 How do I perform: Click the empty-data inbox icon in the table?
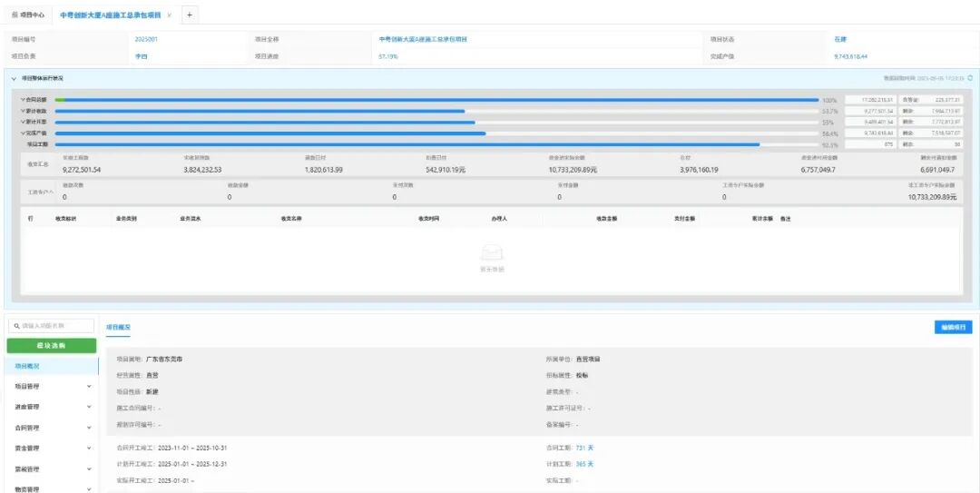tap(491, 254)
